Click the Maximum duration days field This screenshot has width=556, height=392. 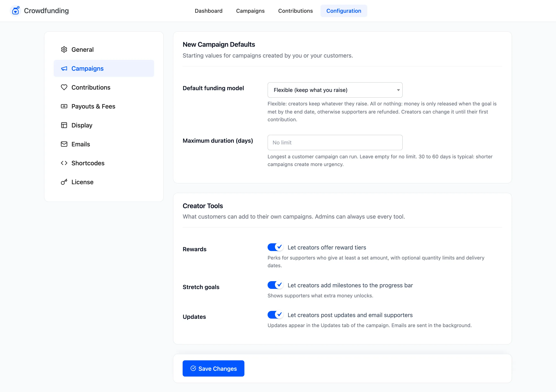tap(335, 143)
